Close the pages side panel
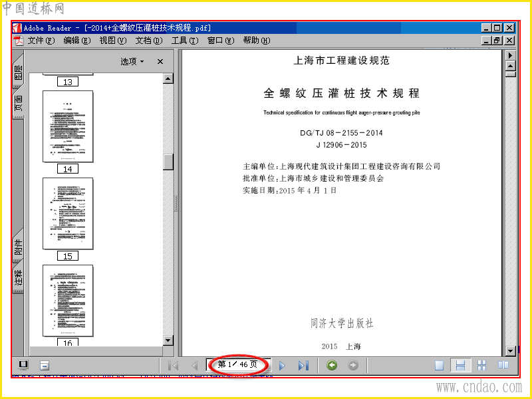532x399 pixels. coord(160,61)
